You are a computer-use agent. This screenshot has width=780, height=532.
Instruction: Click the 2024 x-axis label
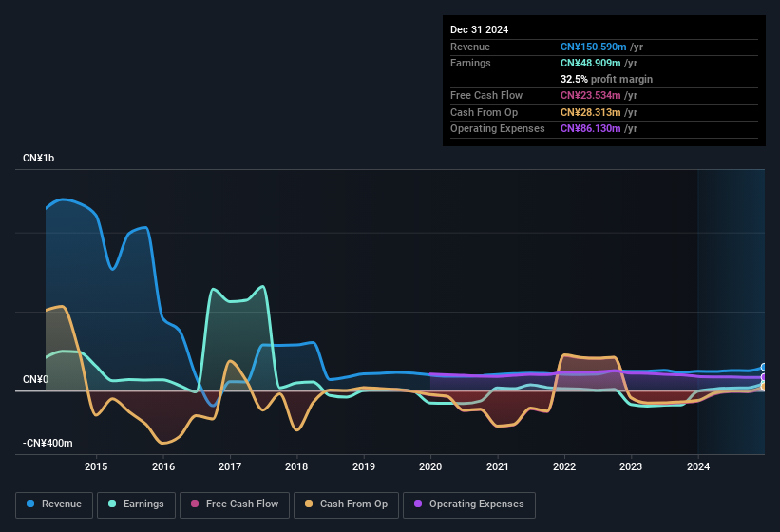(698, 466)
